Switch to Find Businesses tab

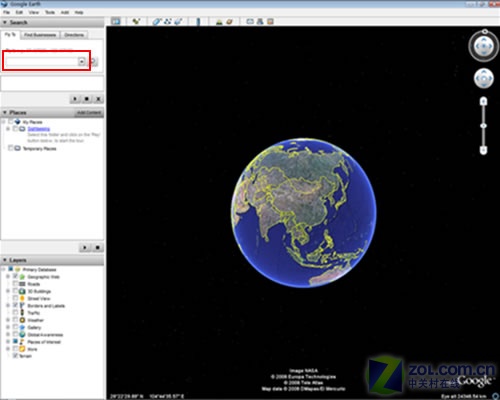[x=40, y=35]
